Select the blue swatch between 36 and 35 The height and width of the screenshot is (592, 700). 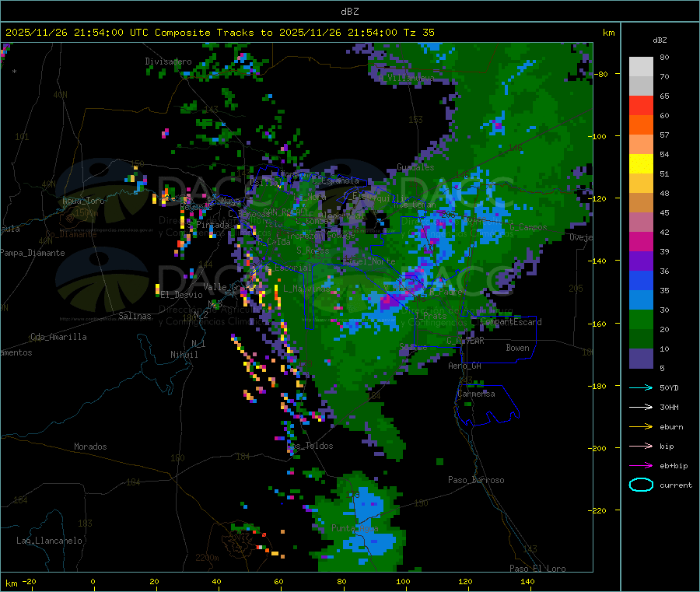[641, 280]
